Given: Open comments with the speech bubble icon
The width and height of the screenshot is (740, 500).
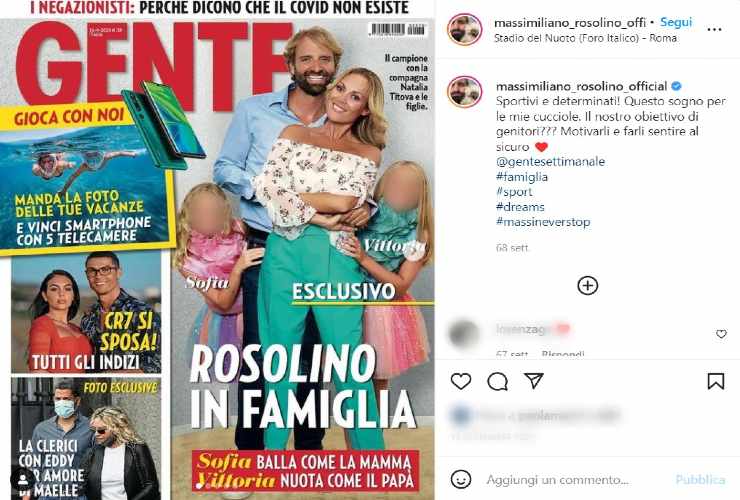Looking at the screenshot, I should 497,381.
